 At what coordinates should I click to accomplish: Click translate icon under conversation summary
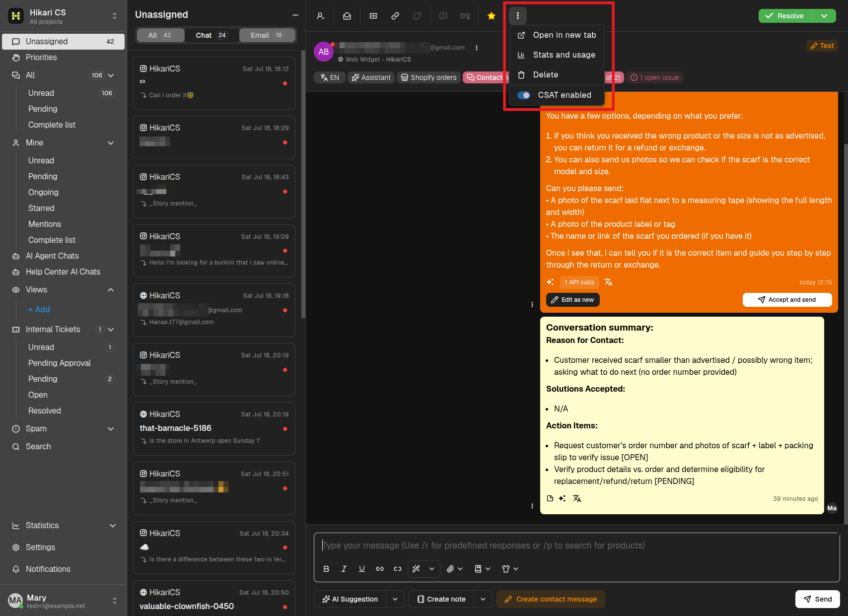coord(577,498)
